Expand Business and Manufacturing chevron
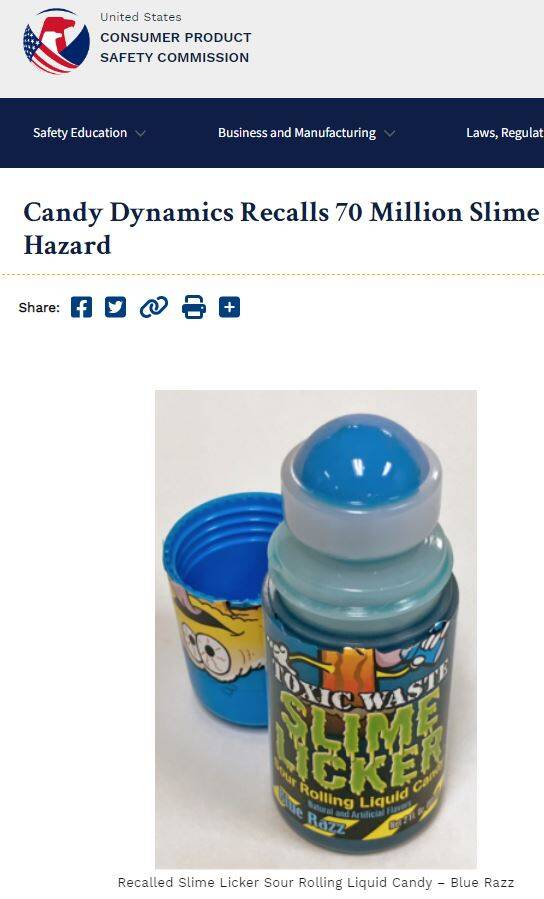 [x=390, y=134]
